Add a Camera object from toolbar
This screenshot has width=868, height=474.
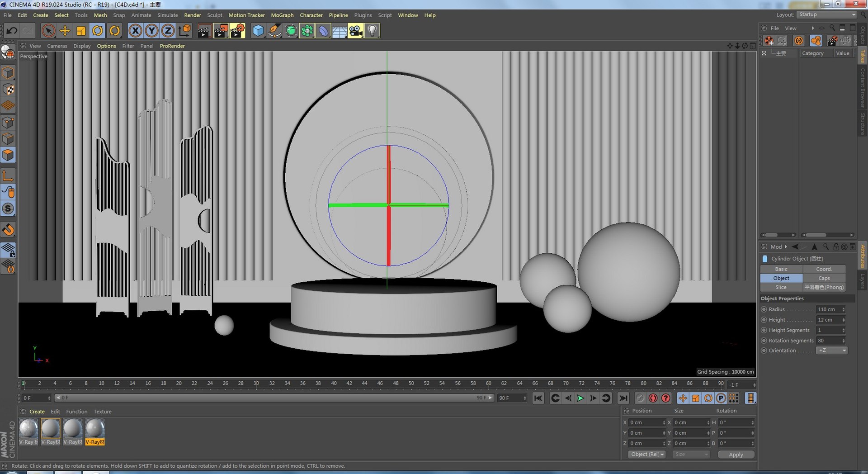356,31
